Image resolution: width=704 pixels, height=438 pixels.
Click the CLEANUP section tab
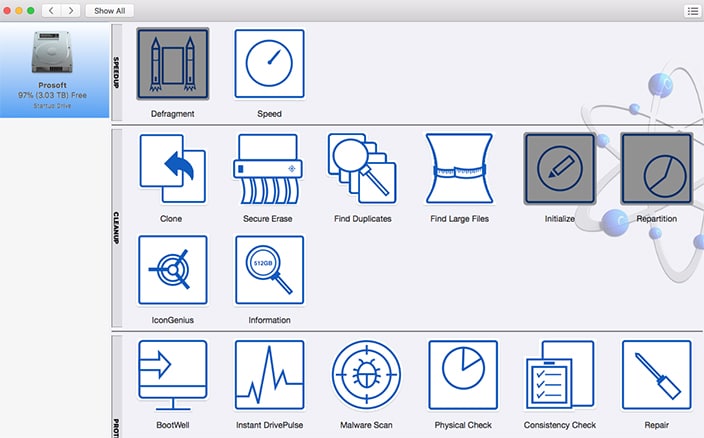pos(116,228)
